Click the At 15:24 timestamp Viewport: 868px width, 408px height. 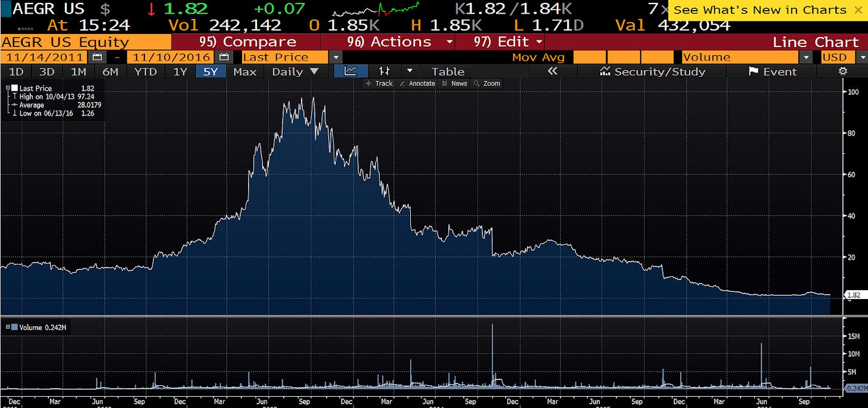pos(89,26)
